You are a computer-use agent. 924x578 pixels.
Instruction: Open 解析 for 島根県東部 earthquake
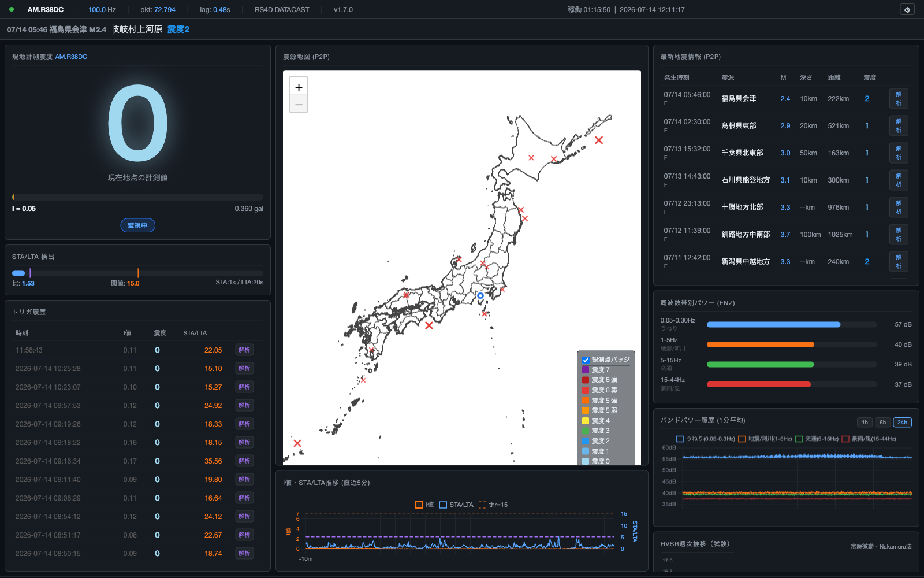coord(899,126)
